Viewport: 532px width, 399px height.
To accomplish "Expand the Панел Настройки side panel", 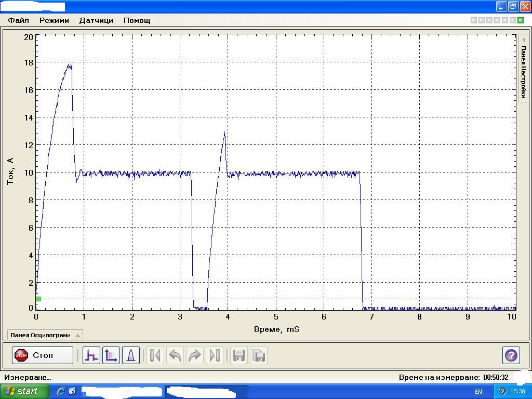I will (524, 68).
